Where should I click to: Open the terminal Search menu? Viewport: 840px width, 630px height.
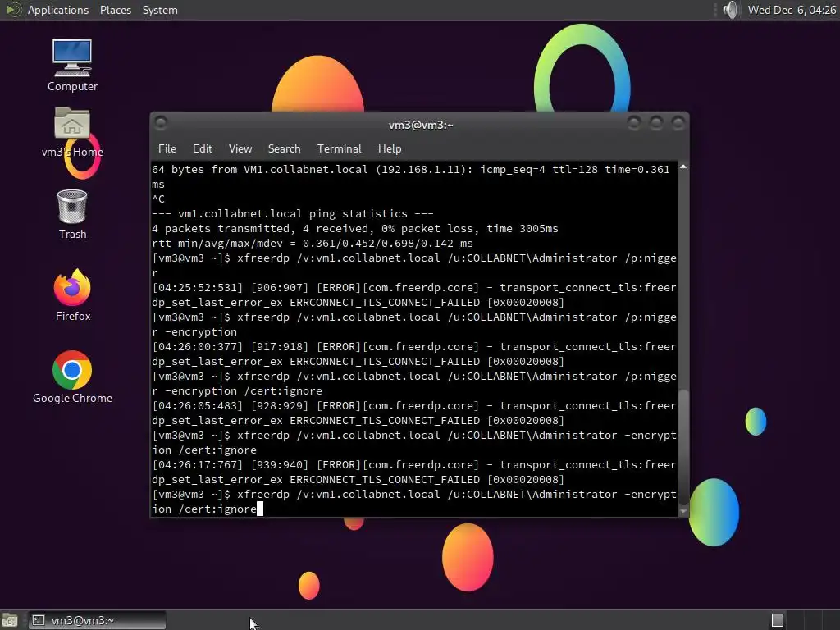[284, 149]
